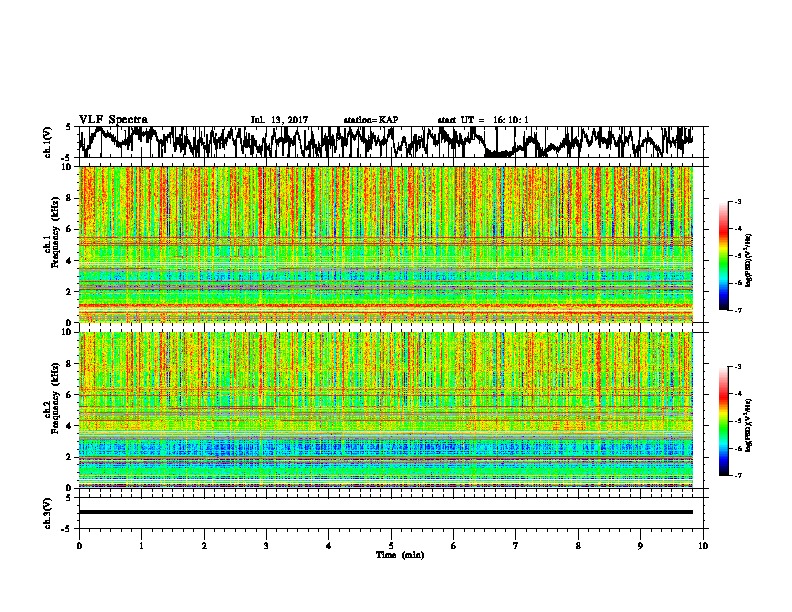Image resolution: width=792 pixels, height=612 pixels.
Task: Click the ch.3(V) flat line trace
Action: tap(385, 512)
